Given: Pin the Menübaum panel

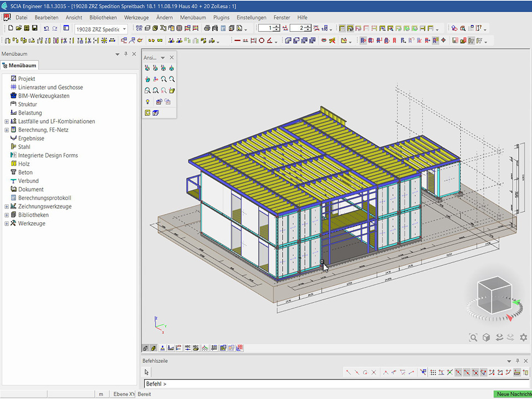Looking at the screenshot, I should [126, 54].
